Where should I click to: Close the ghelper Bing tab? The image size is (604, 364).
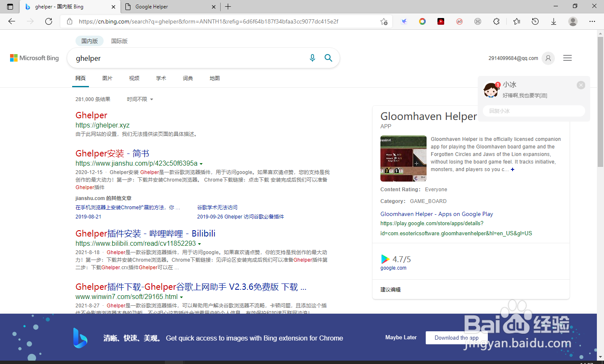click(113, 7)
